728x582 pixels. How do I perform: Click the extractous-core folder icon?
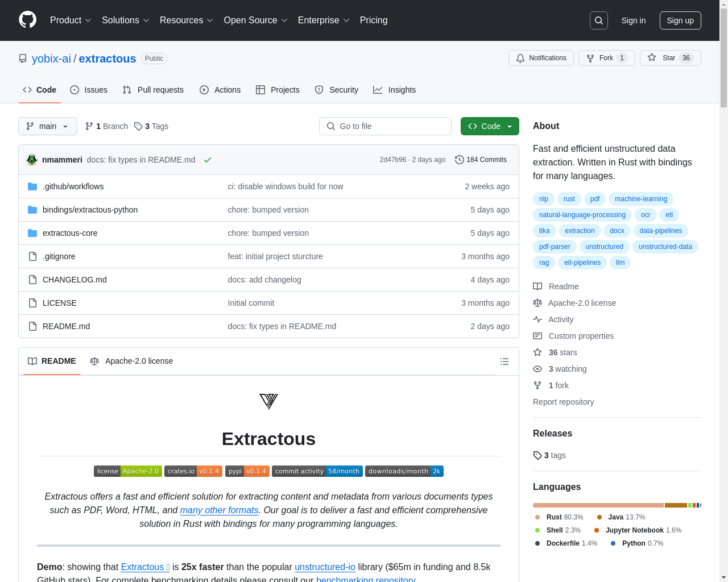tap(32, 233)
